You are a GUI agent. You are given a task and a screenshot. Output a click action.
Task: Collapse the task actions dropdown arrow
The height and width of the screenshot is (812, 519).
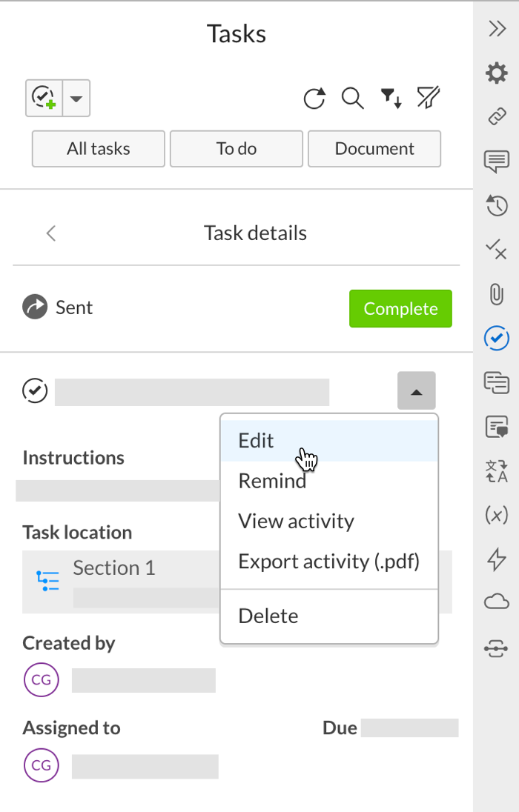[416, 390]
